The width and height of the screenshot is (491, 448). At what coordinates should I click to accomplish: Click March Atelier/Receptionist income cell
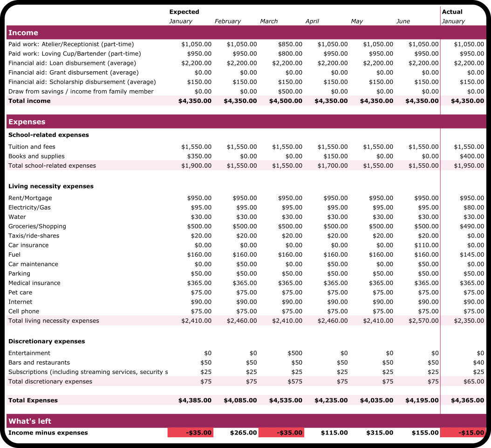[x=290, y=44]
